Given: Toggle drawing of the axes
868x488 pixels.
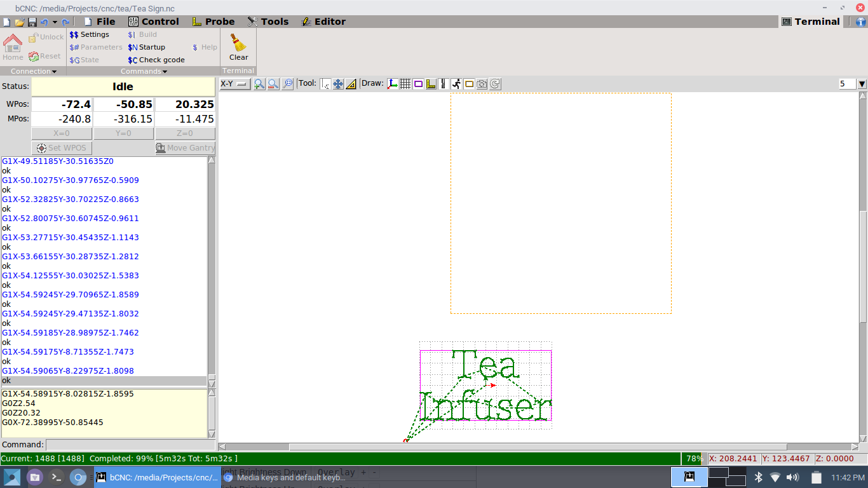Looking at the screenshot, I should click(x=393, y=84).
